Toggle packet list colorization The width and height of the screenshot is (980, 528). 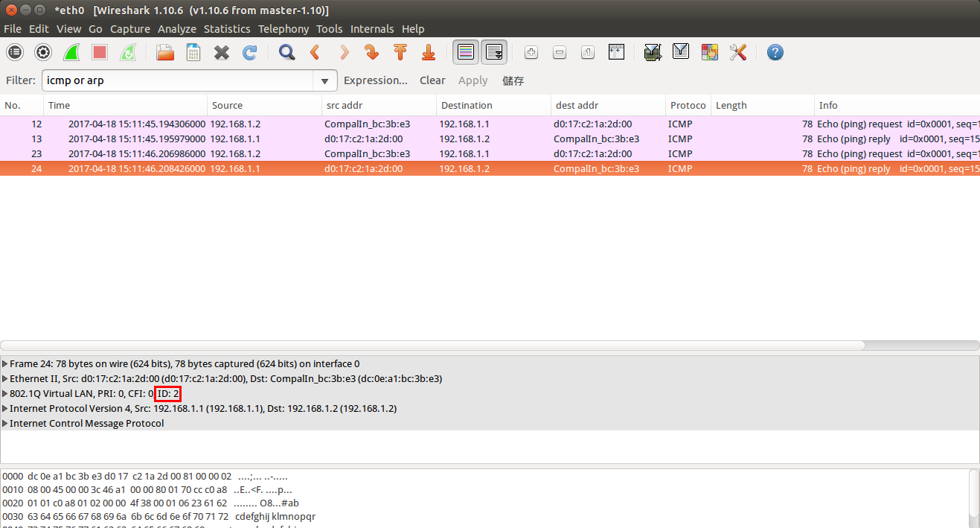pyautogui.click(x=466, y=52)
